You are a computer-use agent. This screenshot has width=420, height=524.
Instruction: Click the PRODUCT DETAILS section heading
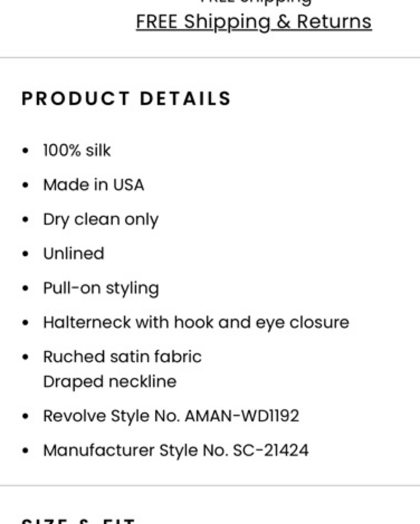tap(126, 98)
